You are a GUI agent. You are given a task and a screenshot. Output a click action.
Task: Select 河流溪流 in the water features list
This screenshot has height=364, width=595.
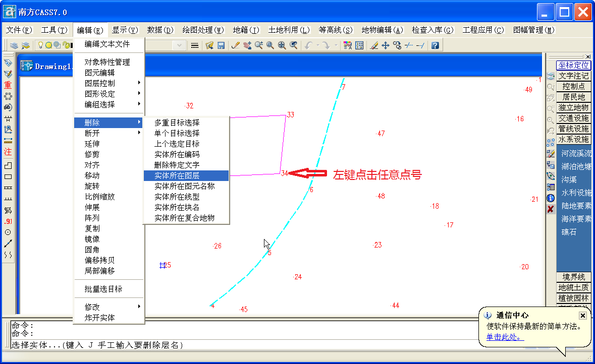[576, 154]
